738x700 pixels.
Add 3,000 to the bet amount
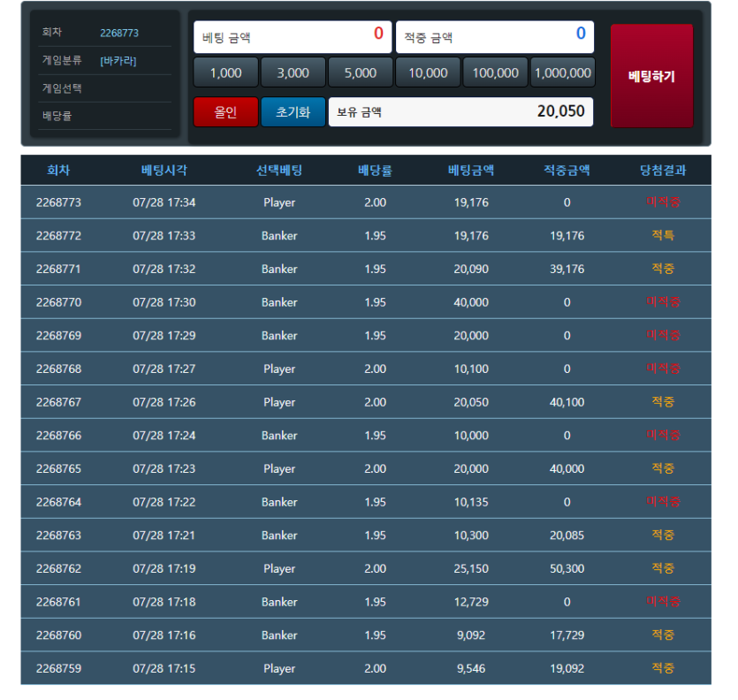293,72
